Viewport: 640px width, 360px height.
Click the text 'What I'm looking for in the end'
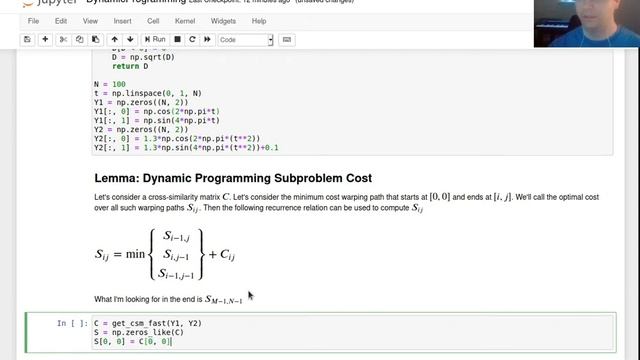(148, 299)
